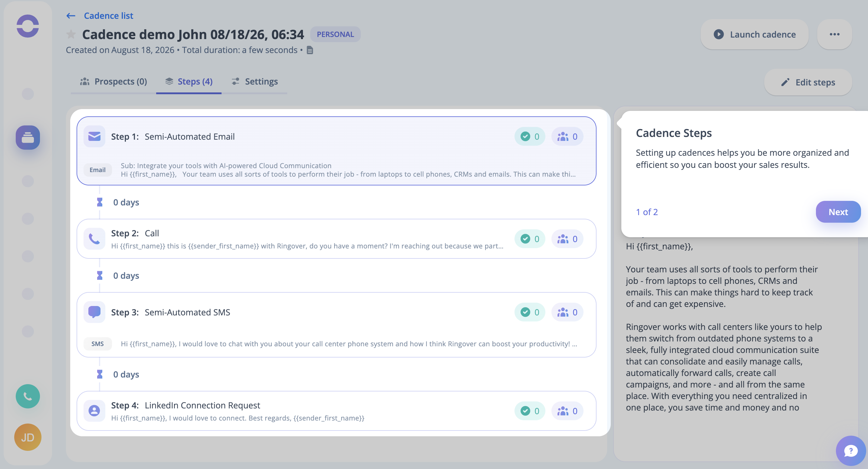Viewport: 868px width, 469px height.
Task: Click the 'Your team uses all sorts' preview paragraph
Action: (x=722, y=287)
